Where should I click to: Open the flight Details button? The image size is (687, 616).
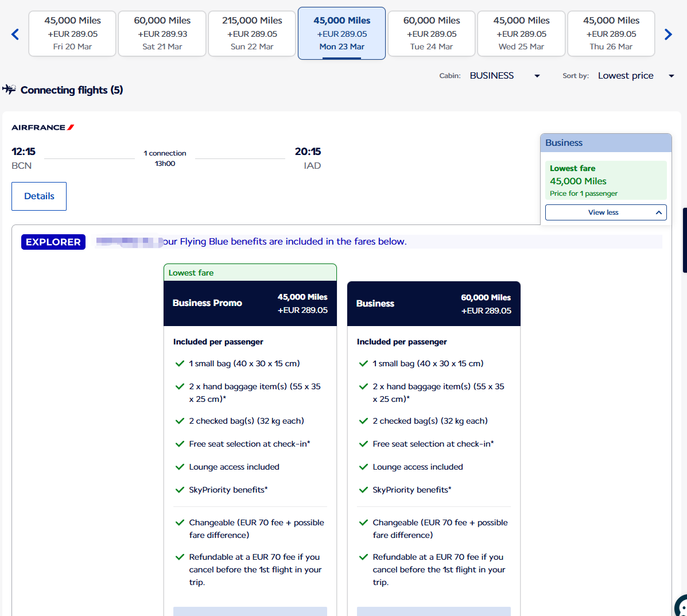point(39,196)
